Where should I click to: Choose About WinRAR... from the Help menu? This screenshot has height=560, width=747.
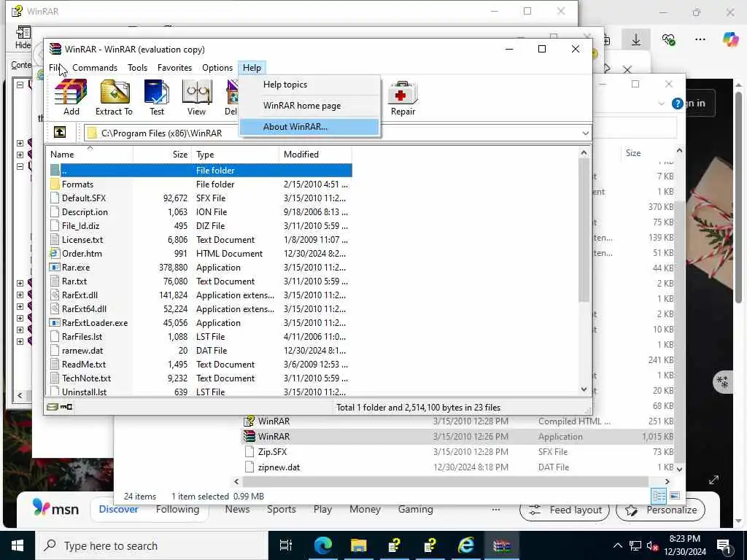click(309, 127)
